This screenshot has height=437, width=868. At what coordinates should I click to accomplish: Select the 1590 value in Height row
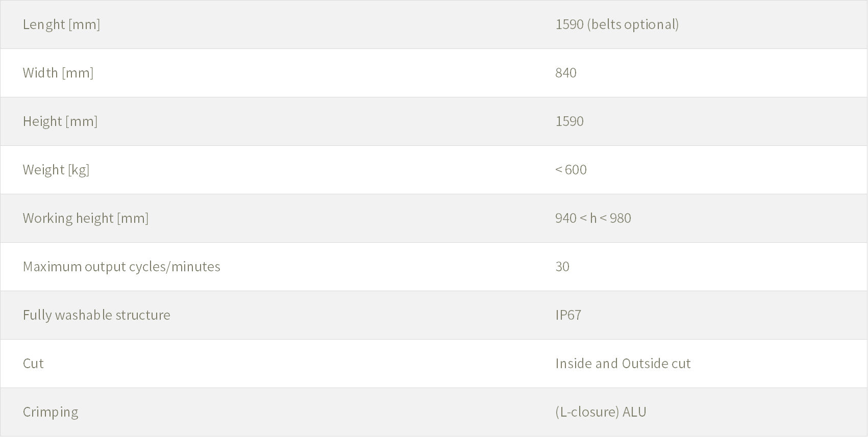click(569, 121)
